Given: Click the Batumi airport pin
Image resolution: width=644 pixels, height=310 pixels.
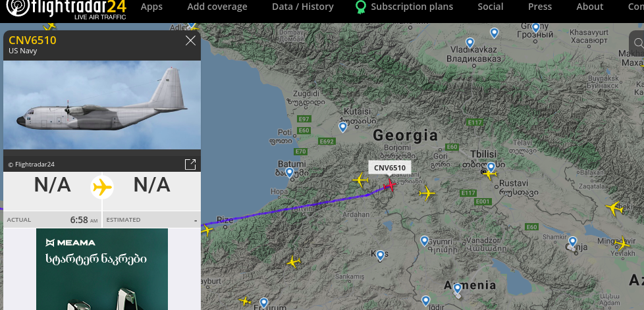Looking at the screenshot, I should click(290, 172).
